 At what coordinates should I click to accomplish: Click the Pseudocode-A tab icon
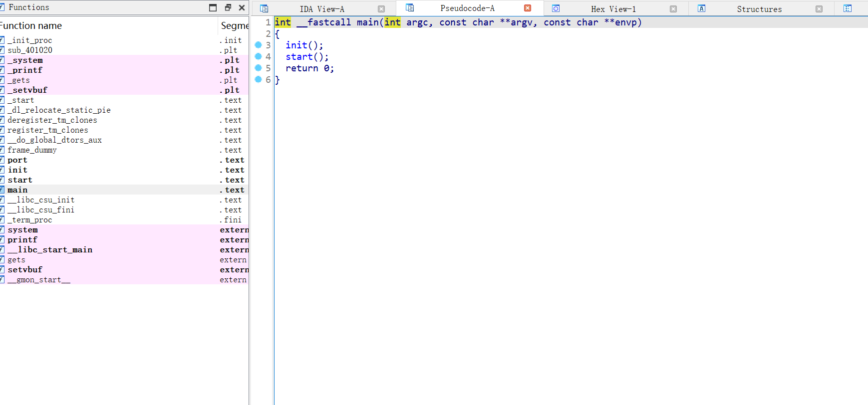click(410, 7)
